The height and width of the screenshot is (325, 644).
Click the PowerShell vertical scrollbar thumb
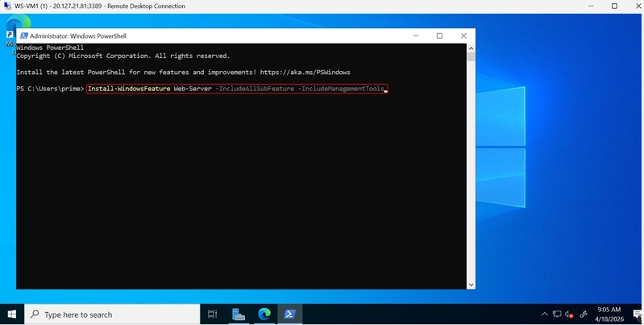pos(471,56)
